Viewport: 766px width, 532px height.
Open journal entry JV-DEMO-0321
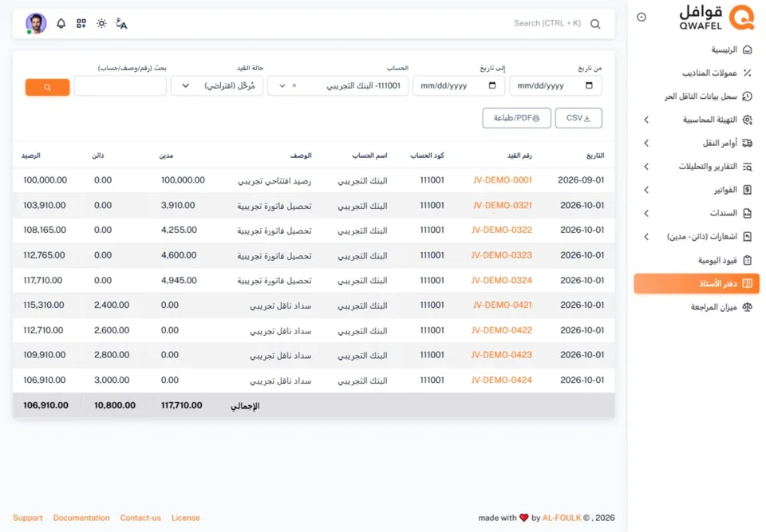click(502, 205)
